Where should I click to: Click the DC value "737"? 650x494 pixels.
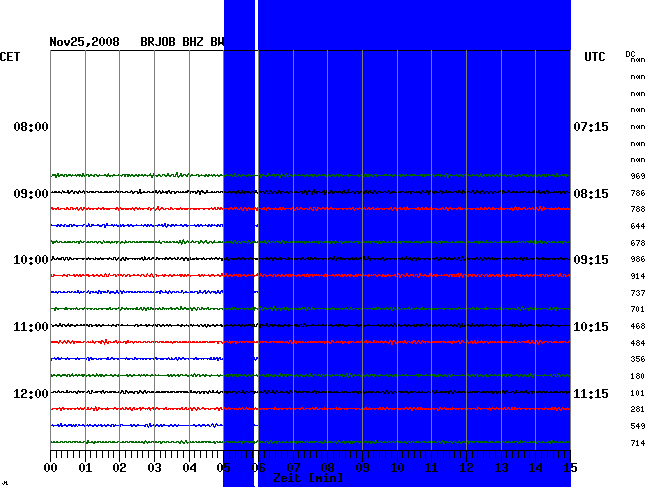[638, 293]
